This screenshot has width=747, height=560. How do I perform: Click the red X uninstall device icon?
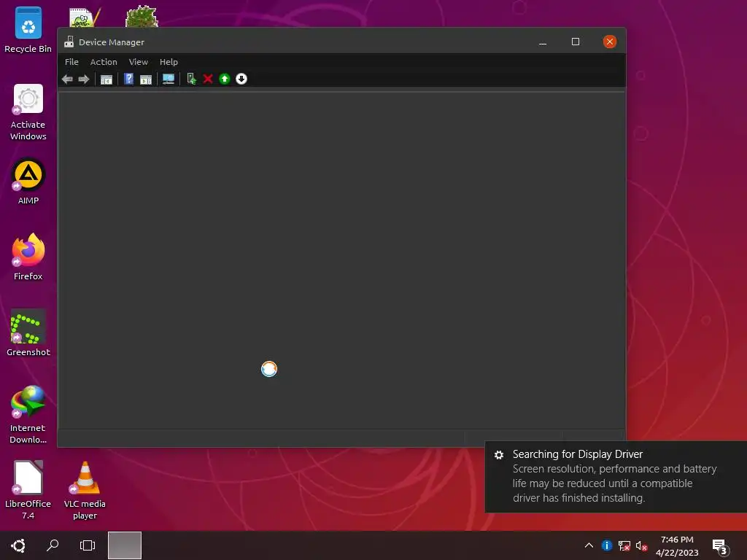[208, 79]
